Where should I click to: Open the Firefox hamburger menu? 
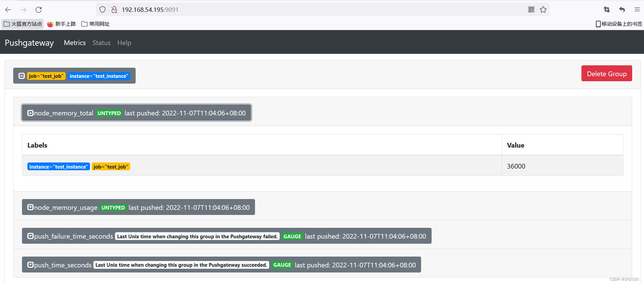[x=637, y=9]
